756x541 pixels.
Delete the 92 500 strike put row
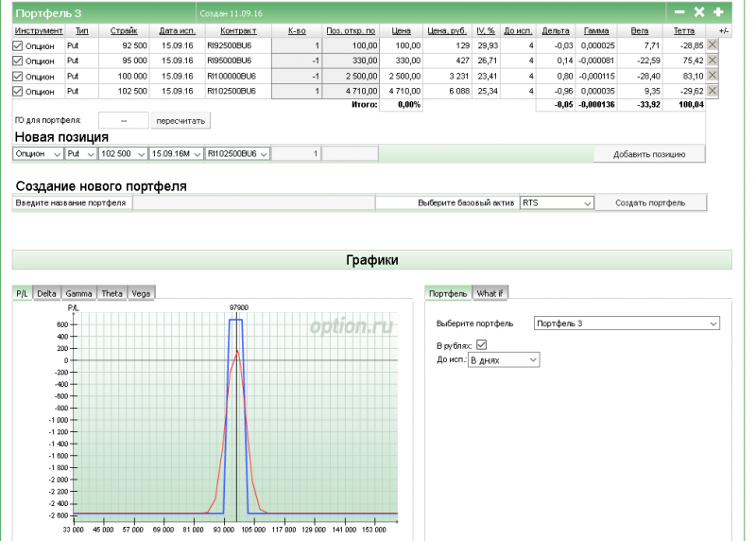click(713, 45)
